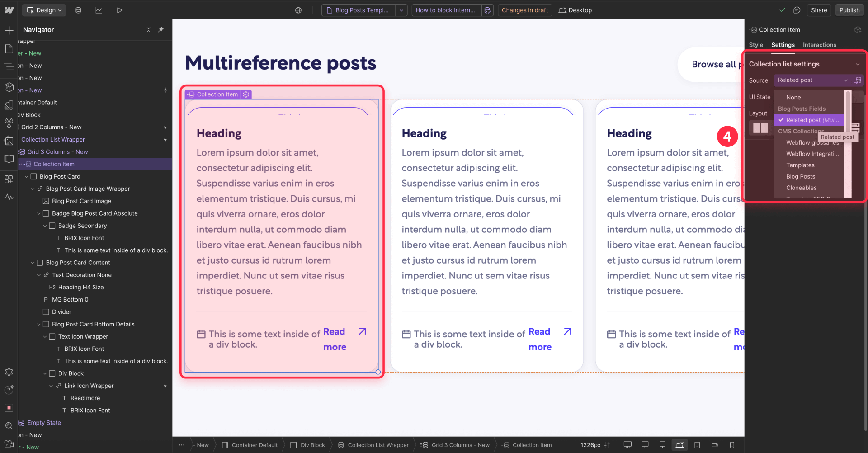The height and width of the screenshot is (453, 868).
Task: Open the Apps grid icon in sidebar
Action: [9, 179]
